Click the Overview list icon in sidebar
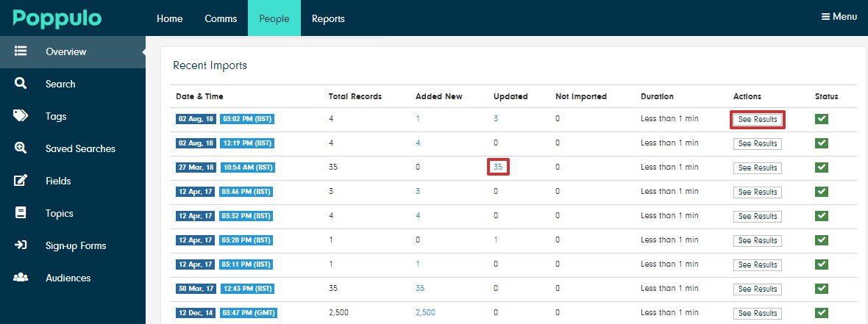 pyautogui.click(x=21, y=51)
